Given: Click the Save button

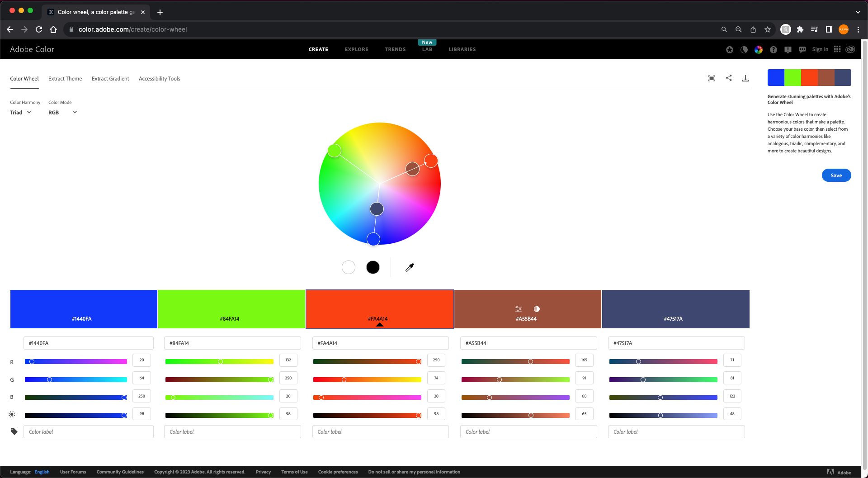Looking at the screenshot, I should click(x=836, y=175).
